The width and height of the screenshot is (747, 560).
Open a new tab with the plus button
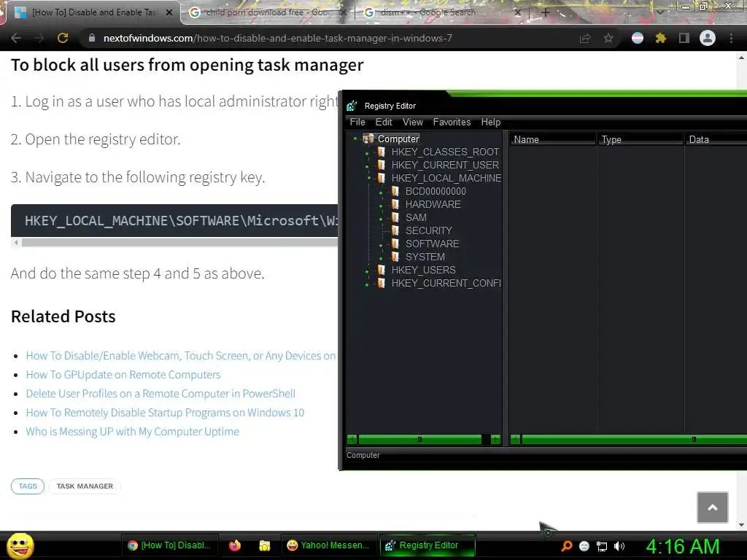point(546,12)
